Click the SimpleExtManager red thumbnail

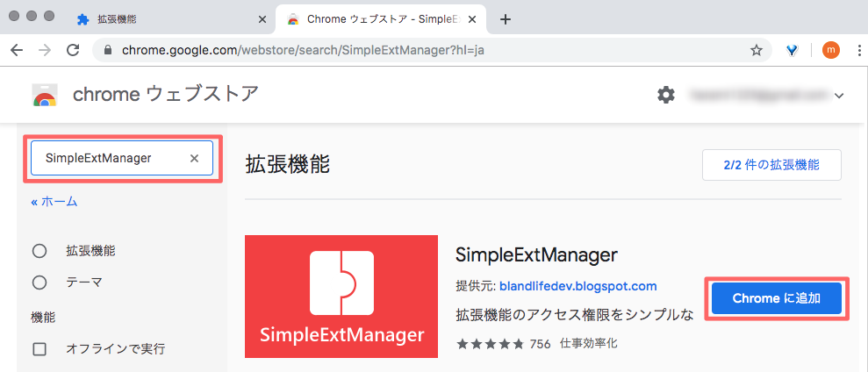point(341,297)
